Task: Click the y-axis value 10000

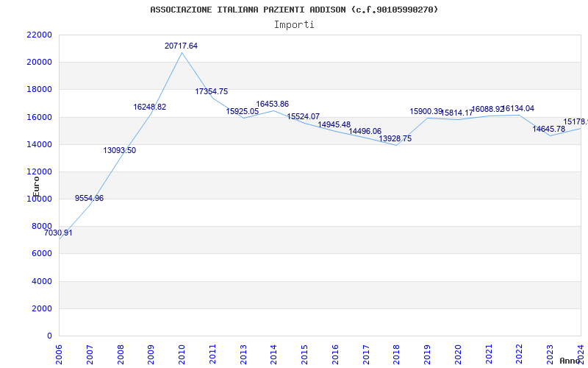Action: point(40,199)
